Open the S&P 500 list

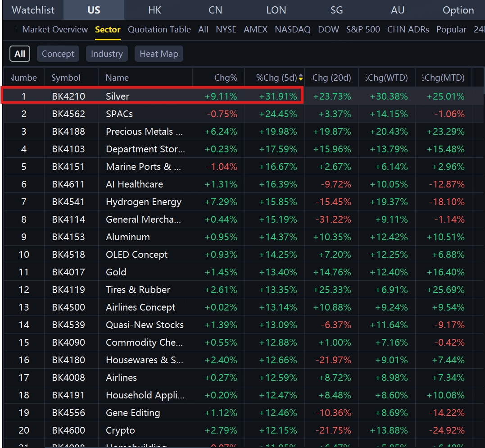coord(363,29)
